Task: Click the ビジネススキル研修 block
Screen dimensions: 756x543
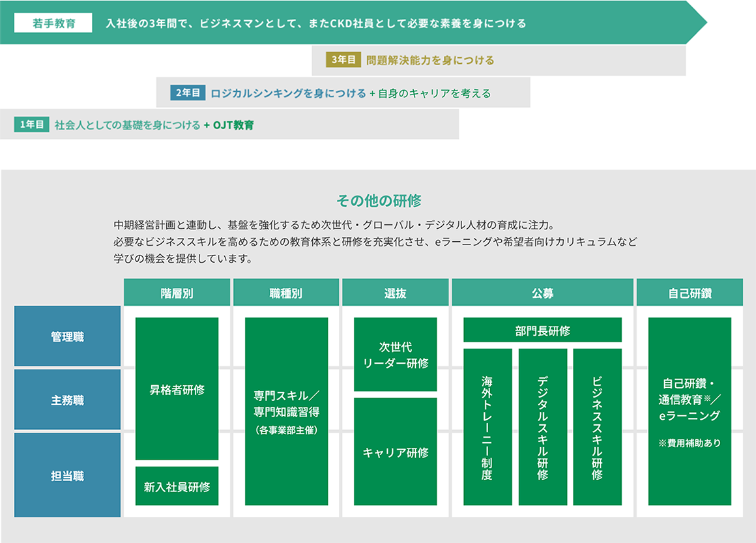Action: click(597, 427)
